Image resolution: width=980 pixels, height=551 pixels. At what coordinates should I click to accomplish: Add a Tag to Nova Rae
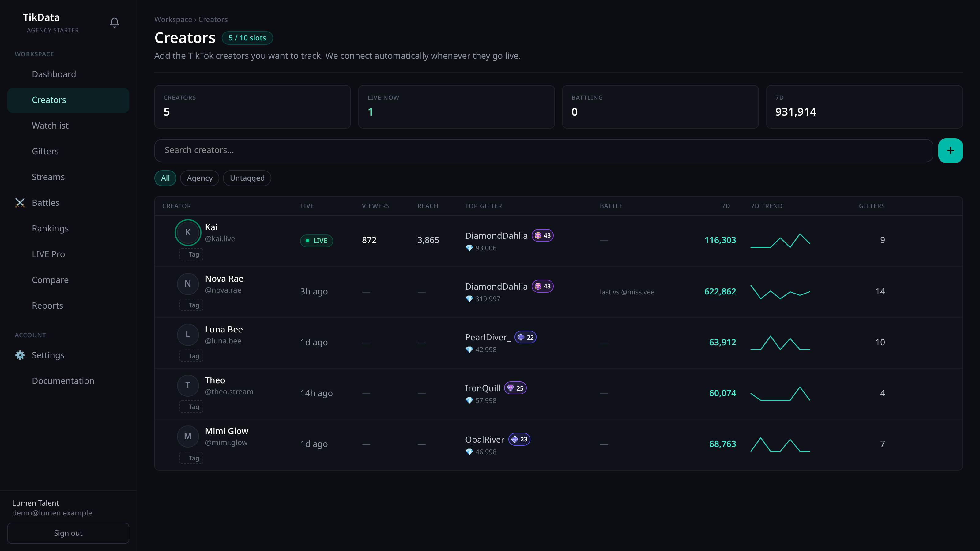click(x=191, y=305)
